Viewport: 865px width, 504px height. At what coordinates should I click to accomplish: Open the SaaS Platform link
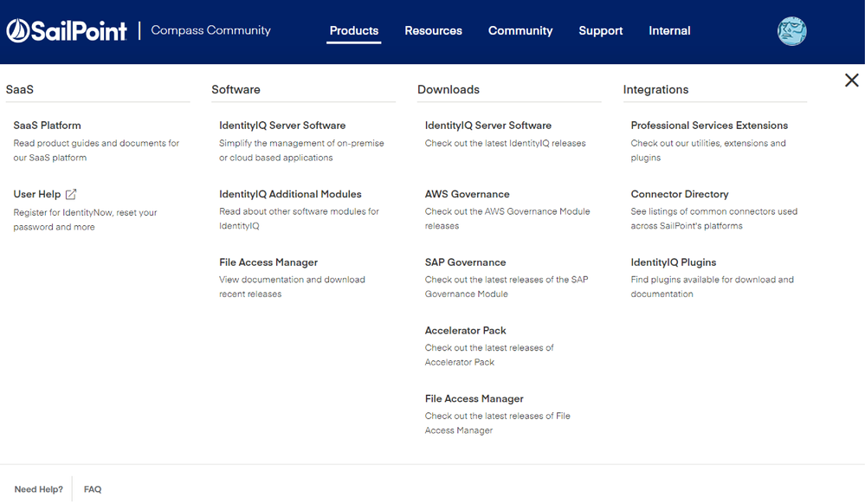click(48, 126)
